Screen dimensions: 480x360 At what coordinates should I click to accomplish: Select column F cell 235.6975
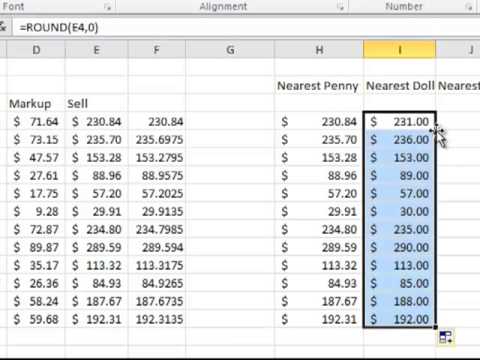click(x=156, y=140)
